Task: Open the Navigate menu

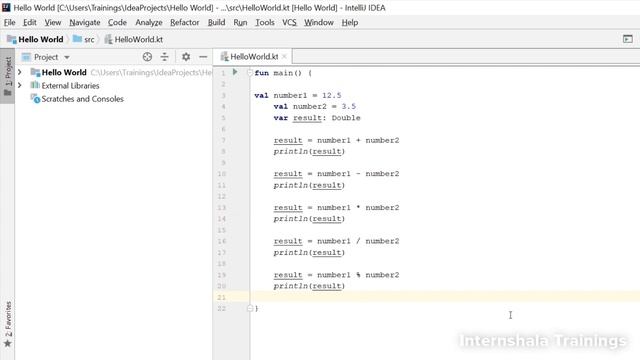Action: click(84, 22)
